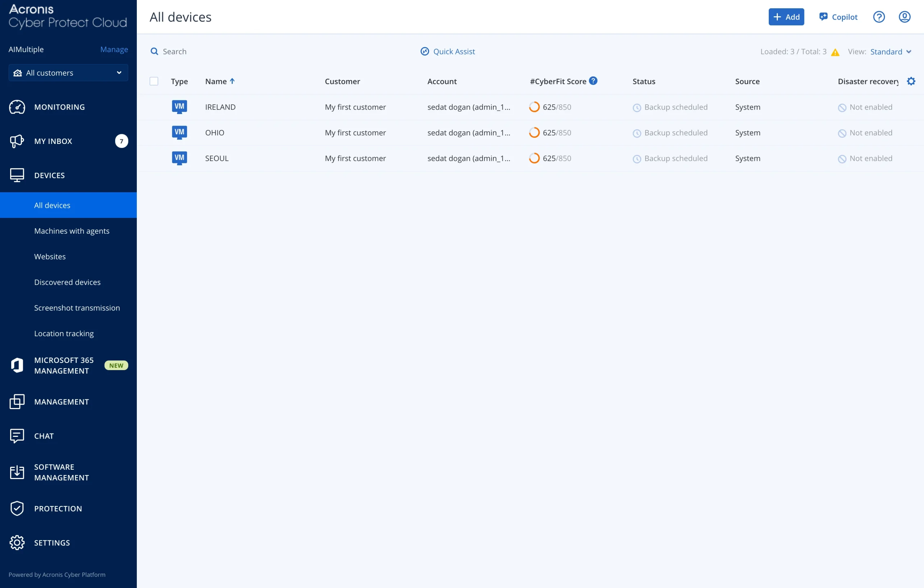Image resolution: width=924 pixels, height=588 pixels.
Task: Click the Manage link
Action: pyautogui.click(x=114, y=49)
